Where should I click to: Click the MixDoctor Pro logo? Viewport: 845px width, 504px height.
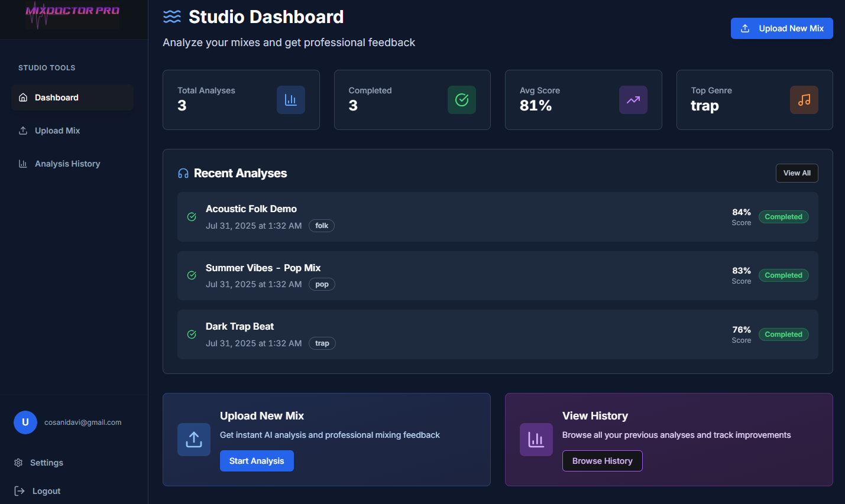tap(73, 15)
